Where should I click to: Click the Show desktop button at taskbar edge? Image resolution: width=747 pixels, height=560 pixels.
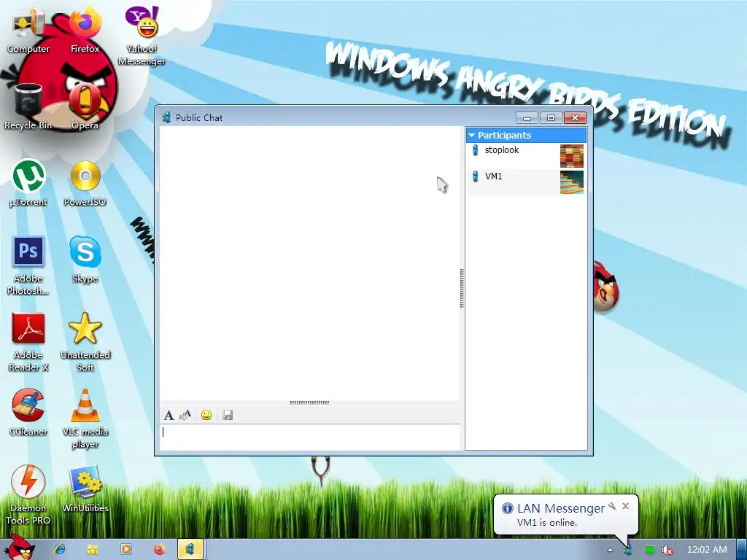(x=742, y=550)
